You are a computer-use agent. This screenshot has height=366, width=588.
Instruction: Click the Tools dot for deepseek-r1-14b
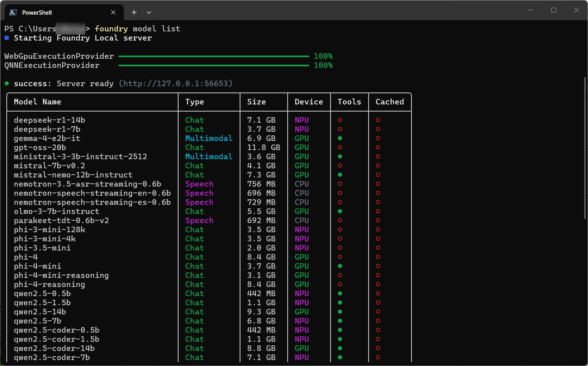(340, 120)
